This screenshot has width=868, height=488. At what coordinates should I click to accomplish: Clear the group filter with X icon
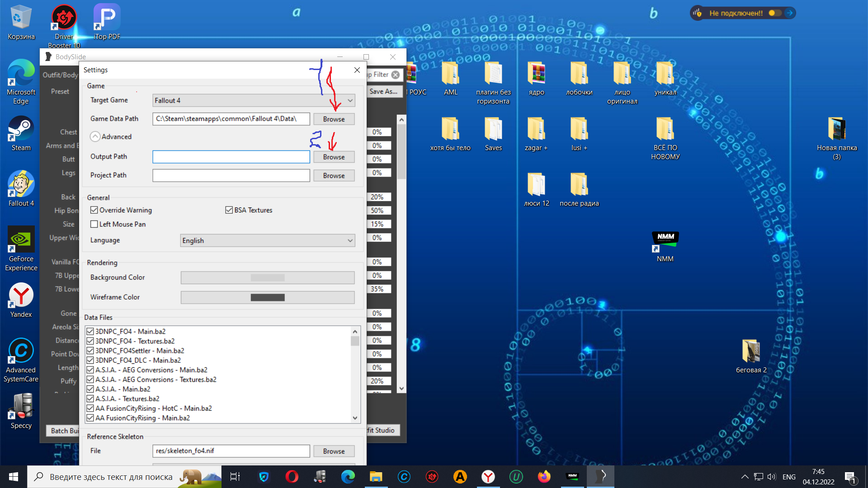396,75
